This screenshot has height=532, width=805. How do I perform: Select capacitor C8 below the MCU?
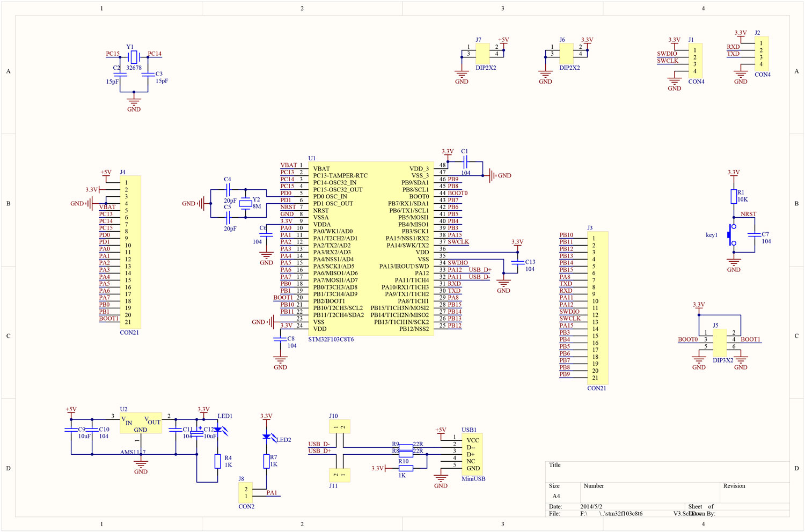(x=280, y=338)
